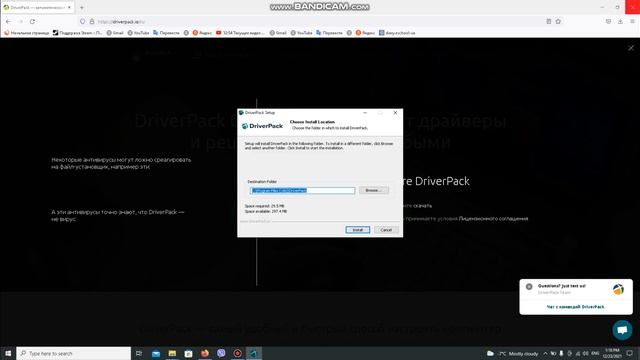Open the Windows notification center
The image size is (640, 360).
[630, 353]
